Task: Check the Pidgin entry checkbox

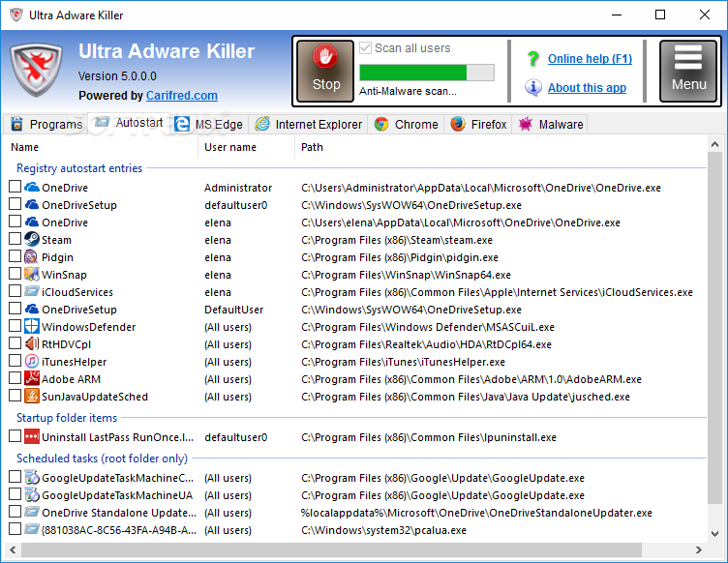Action: [x=15, y=256]
